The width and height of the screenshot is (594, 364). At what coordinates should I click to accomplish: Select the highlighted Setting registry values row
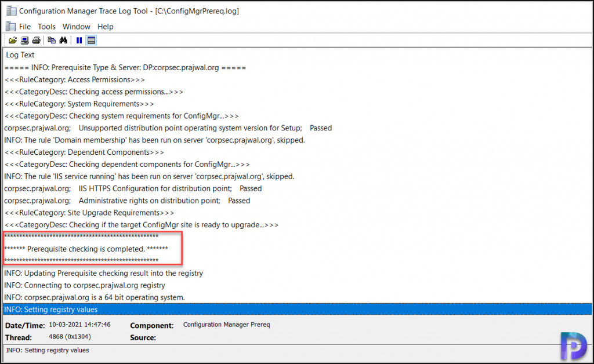(298, 310)
